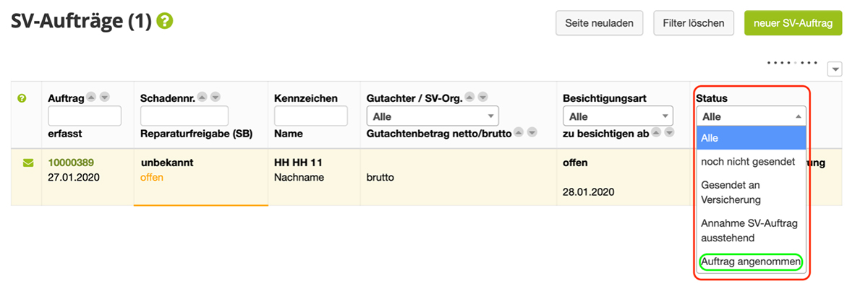The width and height of the screenshot is (868, 289).
Task: Select 'Auftrag angenommen' status option
Action: 751,262
